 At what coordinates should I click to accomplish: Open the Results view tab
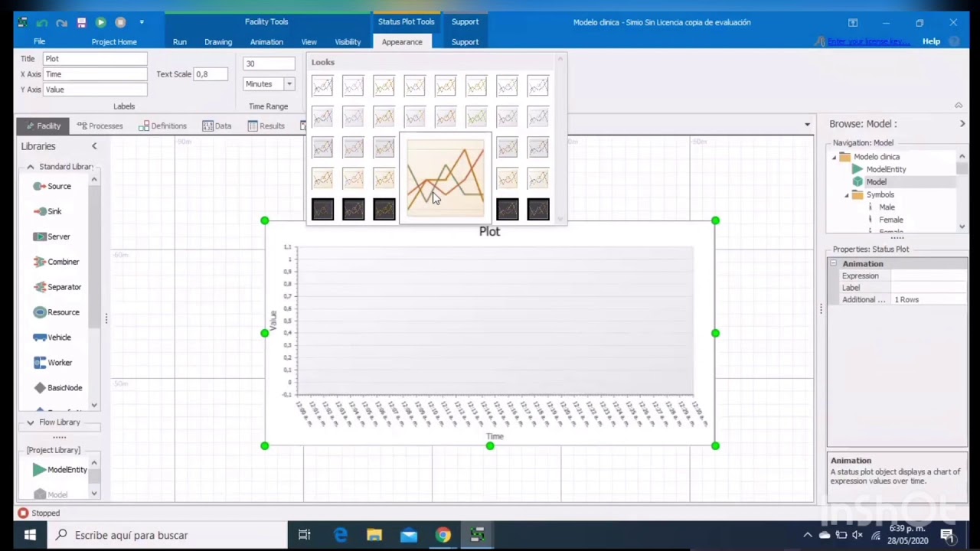266,126
